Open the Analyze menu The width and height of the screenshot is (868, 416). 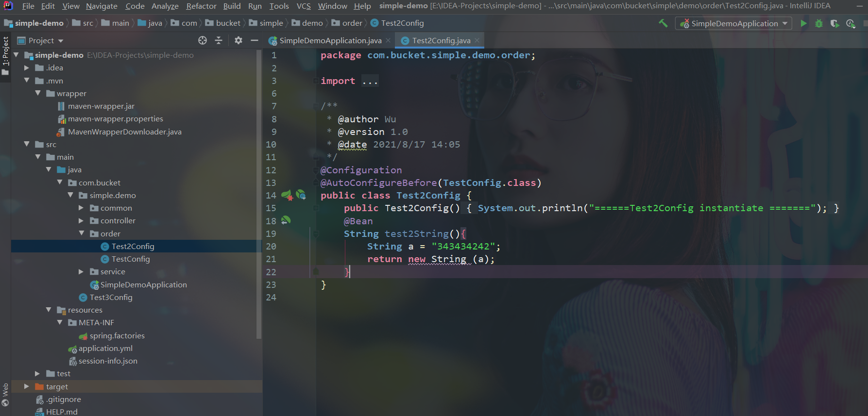[x=165, y=6]
